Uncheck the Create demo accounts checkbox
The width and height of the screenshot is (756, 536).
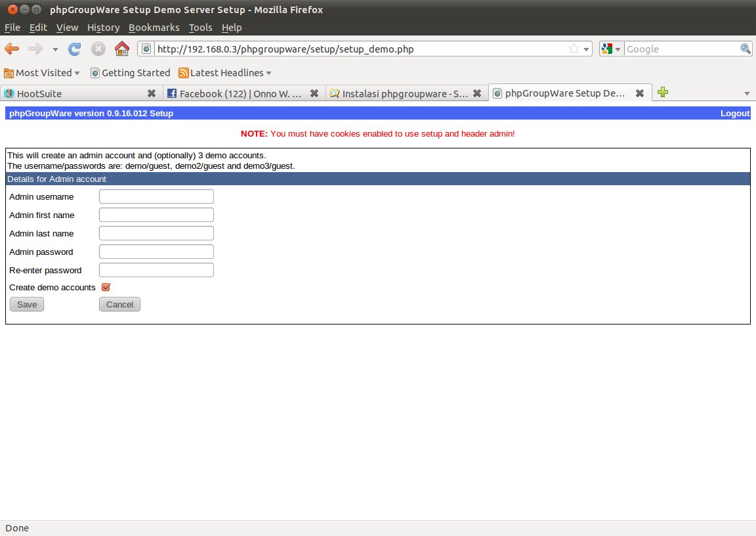106,287
